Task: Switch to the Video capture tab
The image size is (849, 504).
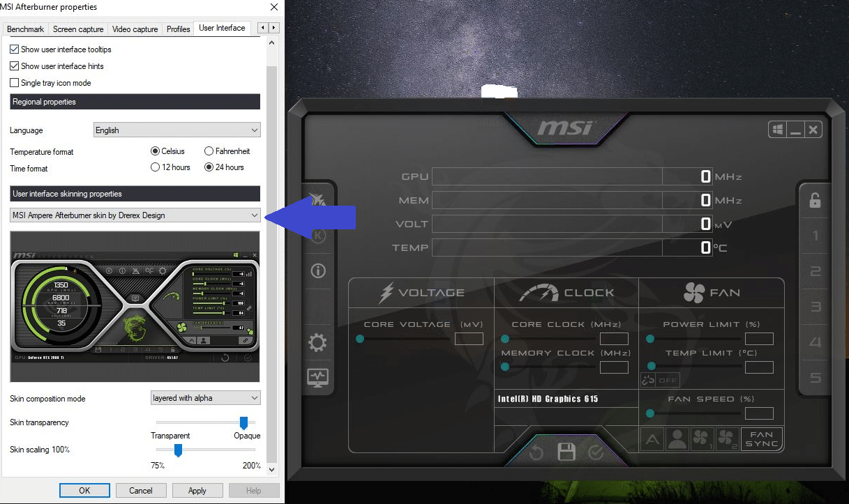Action: [135, 29]
